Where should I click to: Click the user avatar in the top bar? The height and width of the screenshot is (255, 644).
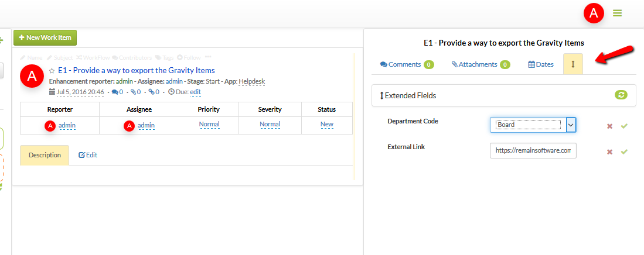tap(594, 13)
